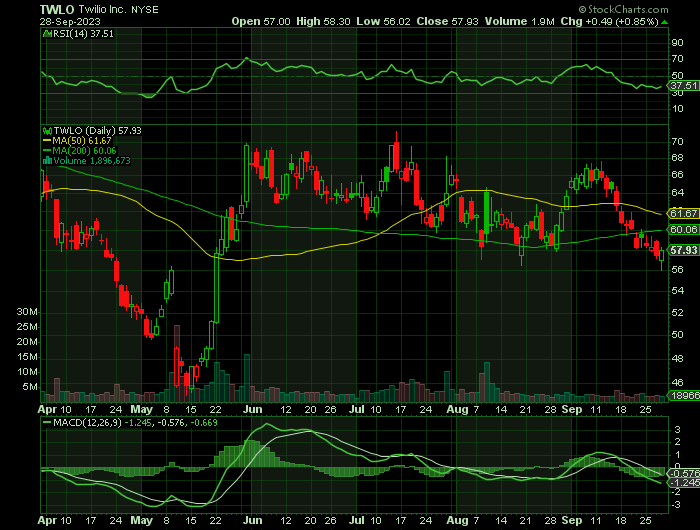Click the yellow MA(50) line swatch in the legend
700x530 pixels.
47,141
